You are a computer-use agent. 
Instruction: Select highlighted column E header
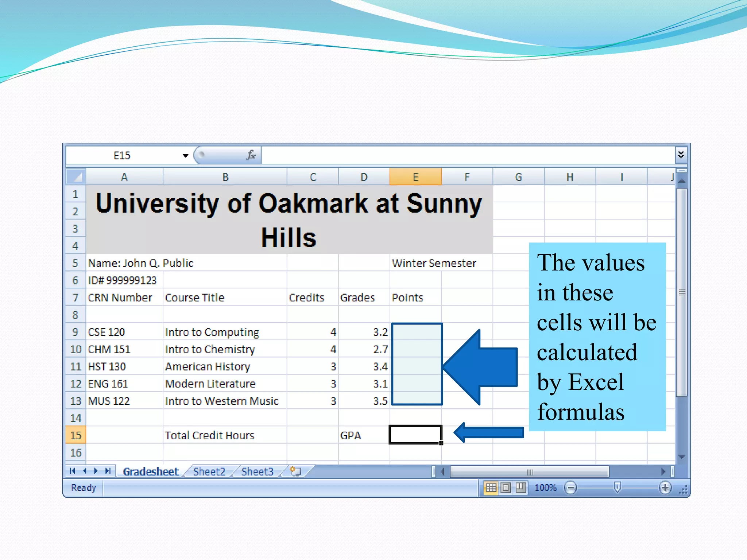[415, 177]
